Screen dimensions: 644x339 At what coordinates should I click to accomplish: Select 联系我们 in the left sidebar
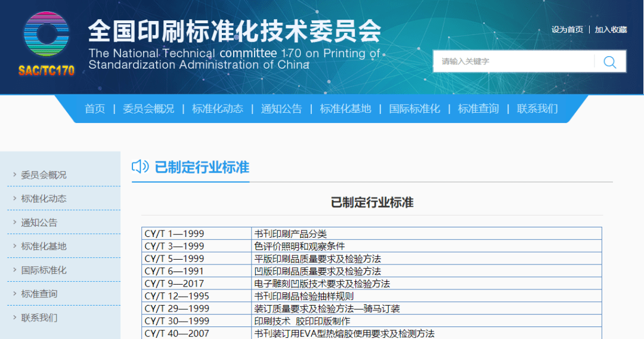(x=39, y=318)
